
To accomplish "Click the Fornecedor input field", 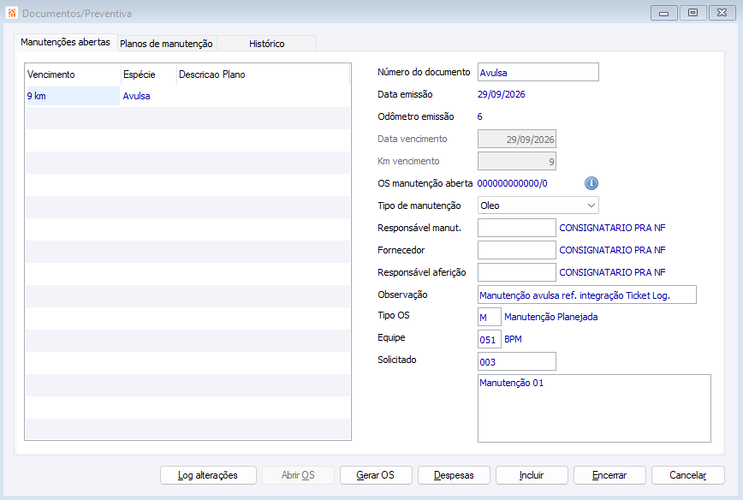I will coord(516,250).
